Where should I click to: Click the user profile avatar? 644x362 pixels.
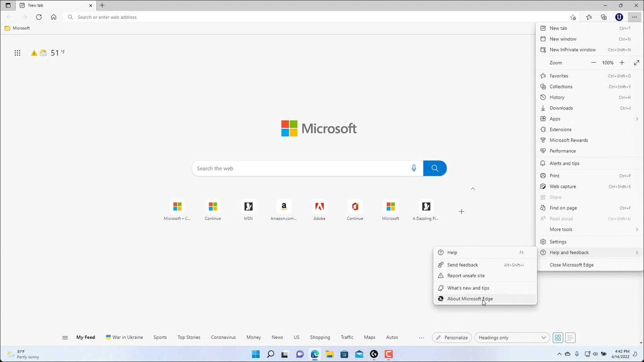(x=619, y=17)
